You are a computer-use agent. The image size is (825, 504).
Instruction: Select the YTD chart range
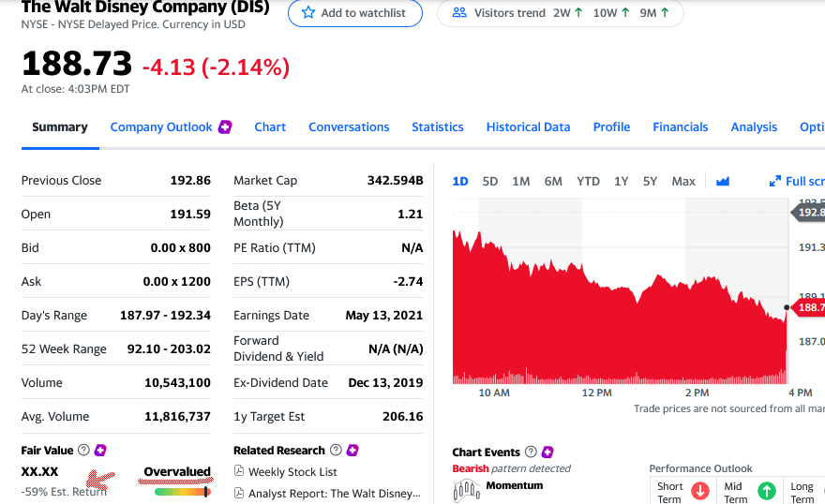588,182
